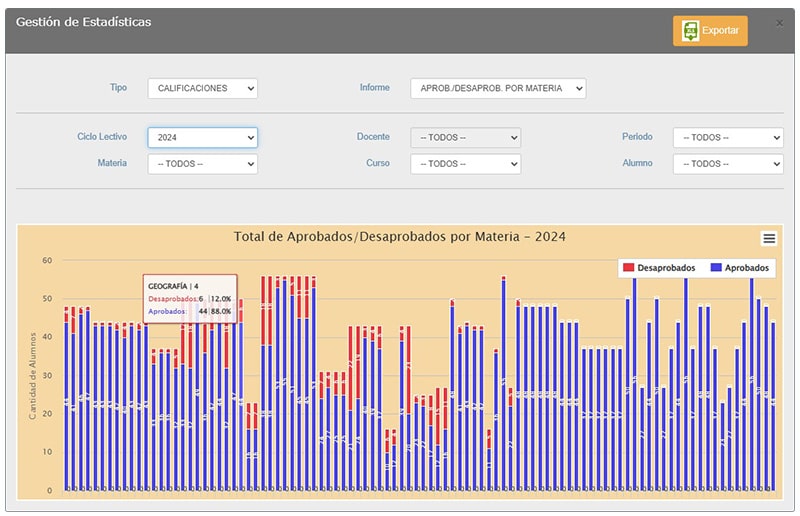Click the Curso field label
The height and width of the screenshot is (516, 800).
point(378,163)
